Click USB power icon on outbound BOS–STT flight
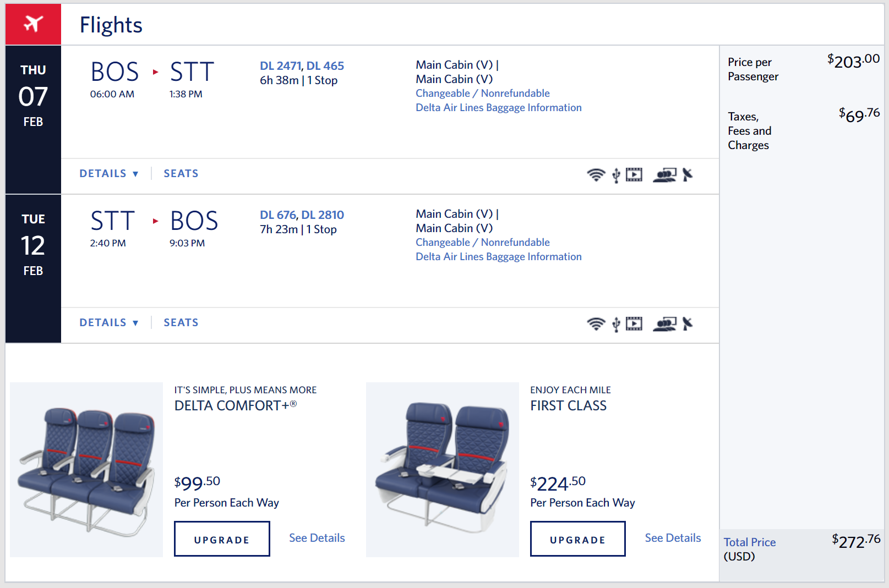This screenshot has height=588, width=889. [616, 175]
